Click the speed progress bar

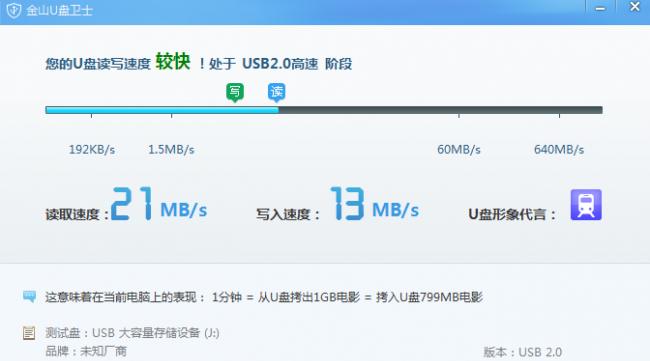[324, 110]
